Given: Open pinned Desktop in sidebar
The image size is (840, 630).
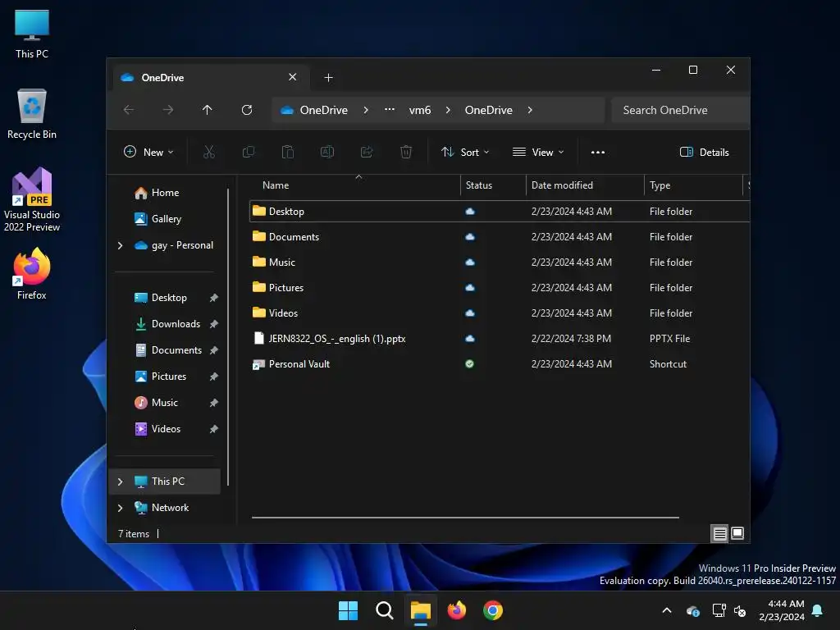Looking at the screenshot, I should [x=169, y=298].
